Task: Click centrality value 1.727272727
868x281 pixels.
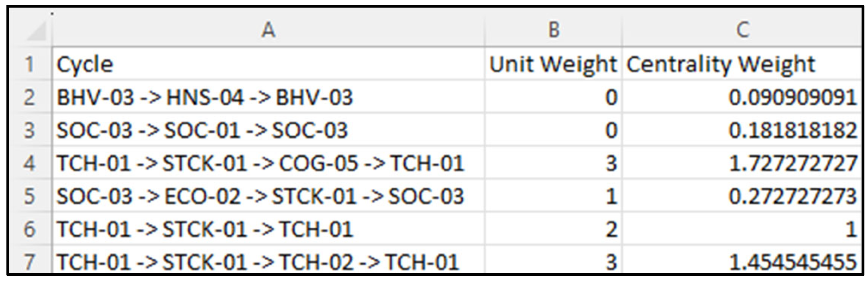Action: [793, 164]
